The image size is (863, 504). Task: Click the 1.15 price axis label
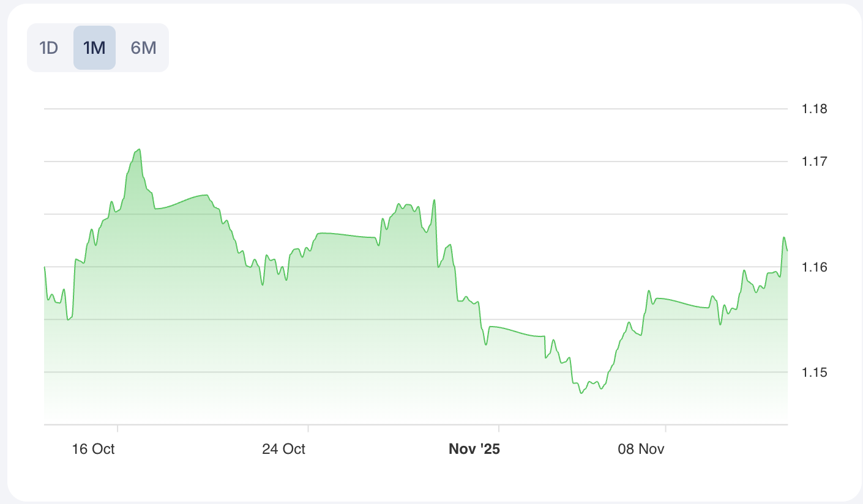point(815,372)
